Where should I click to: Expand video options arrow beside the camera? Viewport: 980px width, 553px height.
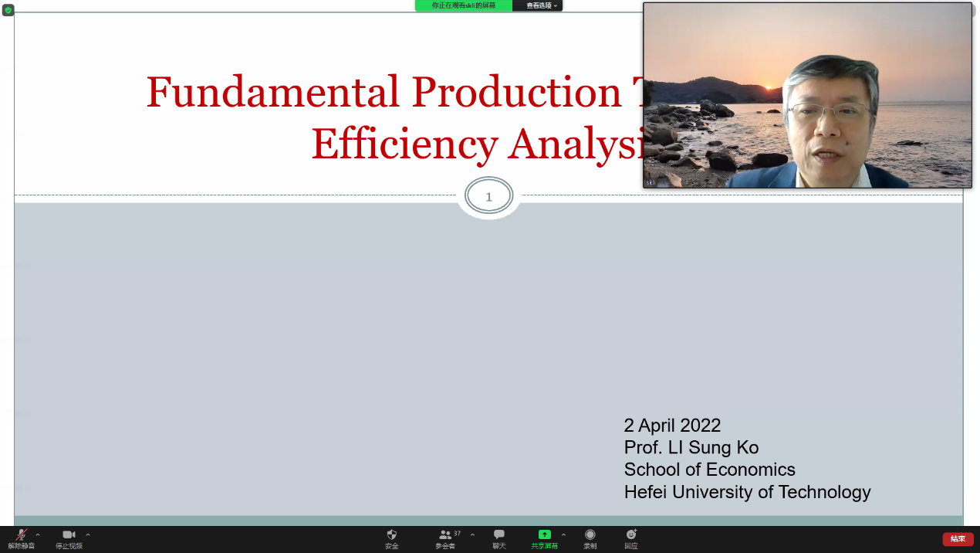[x=88, y=534]
